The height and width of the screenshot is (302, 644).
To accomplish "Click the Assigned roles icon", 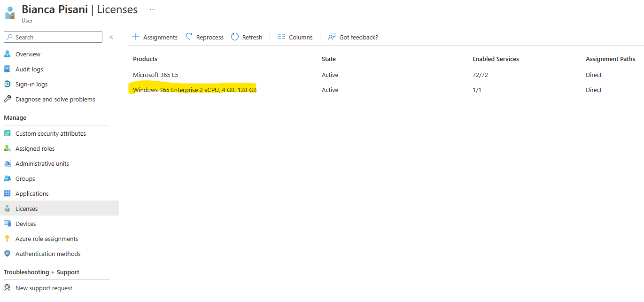I will (x=7, y=148).
